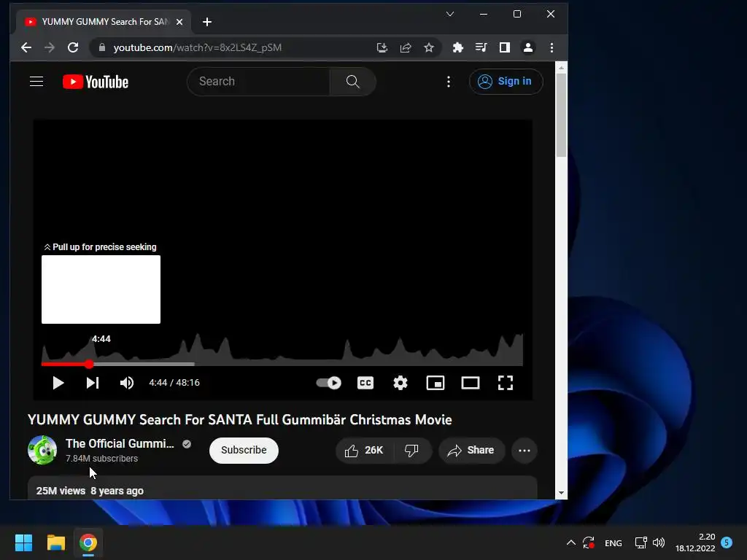The width and height of the screenshot is (747, 560).
Task: Open File Explorer from taskbar
Action: (56, 542)
